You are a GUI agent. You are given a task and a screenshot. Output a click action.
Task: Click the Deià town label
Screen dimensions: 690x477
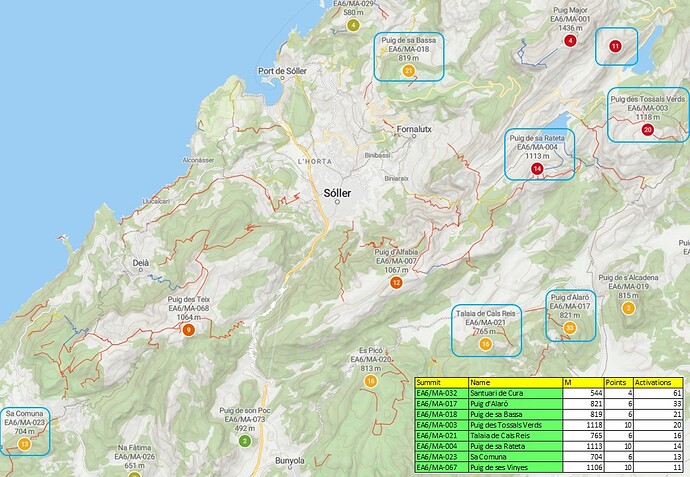pos(141,263)
